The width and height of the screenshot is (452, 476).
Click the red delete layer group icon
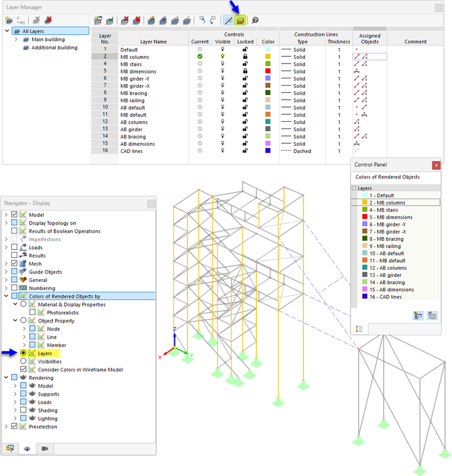(x=48, y=20)
